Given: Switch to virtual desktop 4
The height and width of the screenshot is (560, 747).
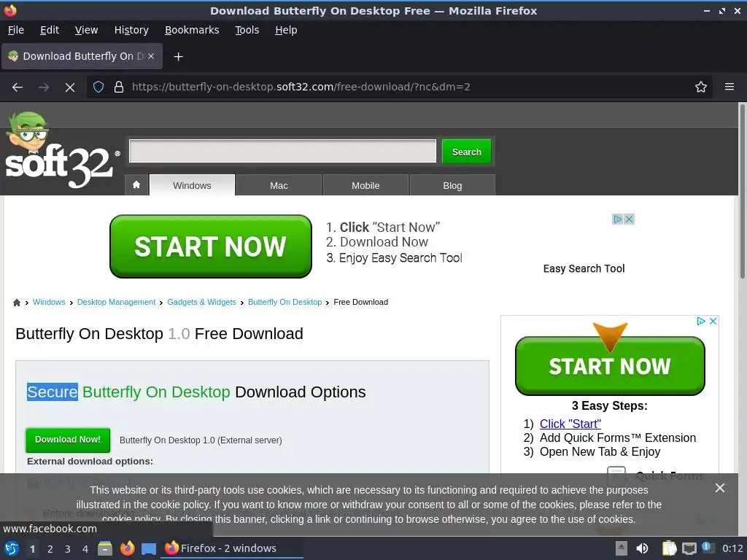Looking at the screenshot, I should pyautogui.click(x=85, y=549).
